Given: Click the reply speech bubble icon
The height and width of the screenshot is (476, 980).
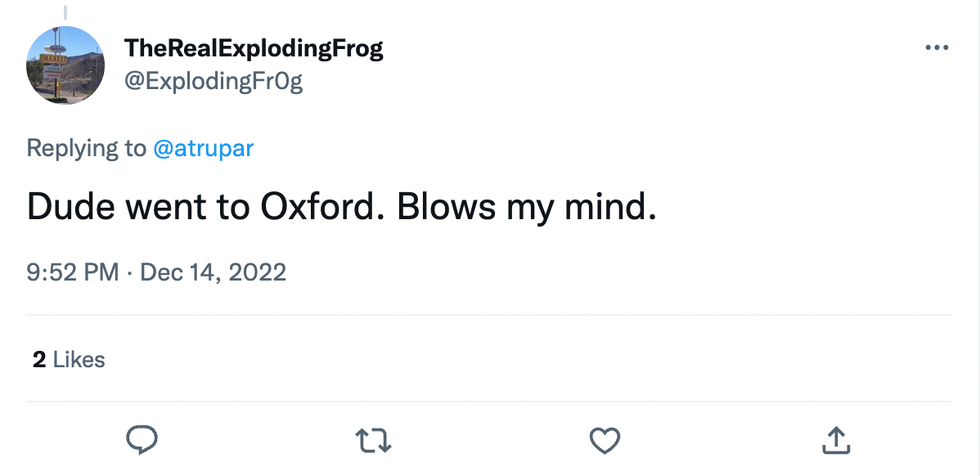Looking at the screenshot, I should pos(142,439).
